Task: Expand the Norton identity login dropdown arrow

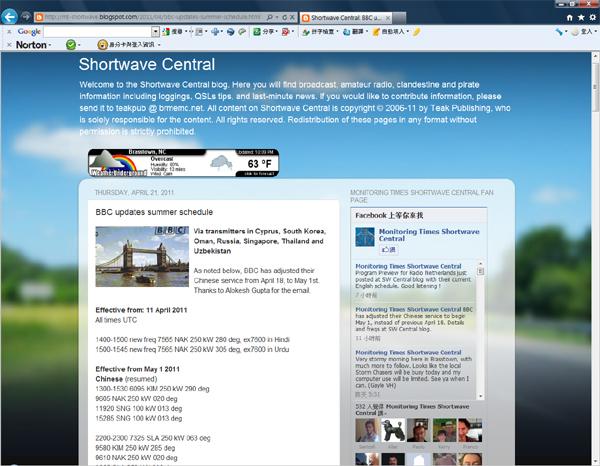Action: click(159, 45)
